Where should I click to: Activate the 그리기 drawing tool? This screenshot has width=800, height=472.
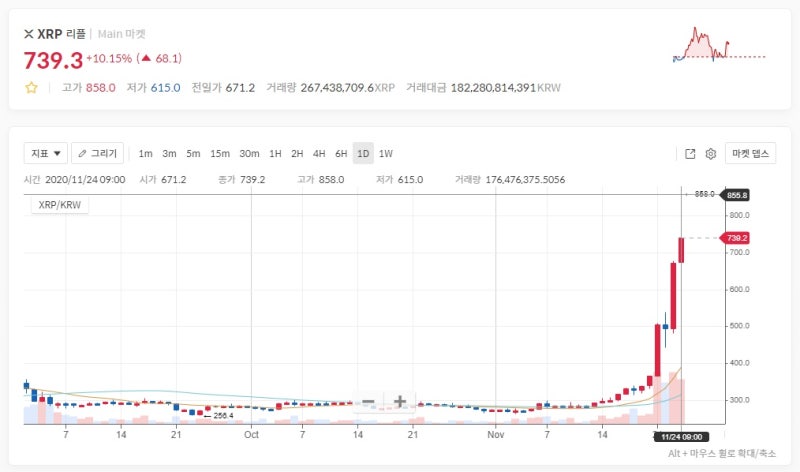[97, 153]
